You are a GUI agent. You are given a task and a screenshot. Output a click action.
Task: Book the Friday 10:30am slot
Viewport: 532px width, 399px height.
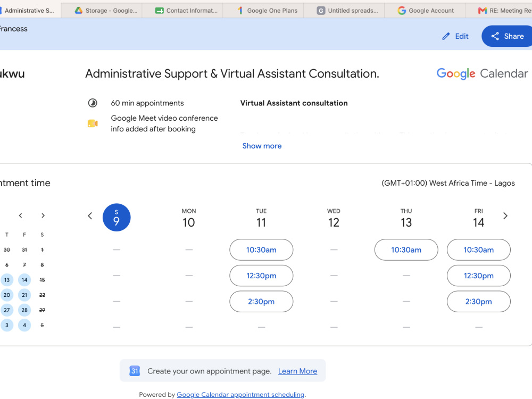coord(479,250)
